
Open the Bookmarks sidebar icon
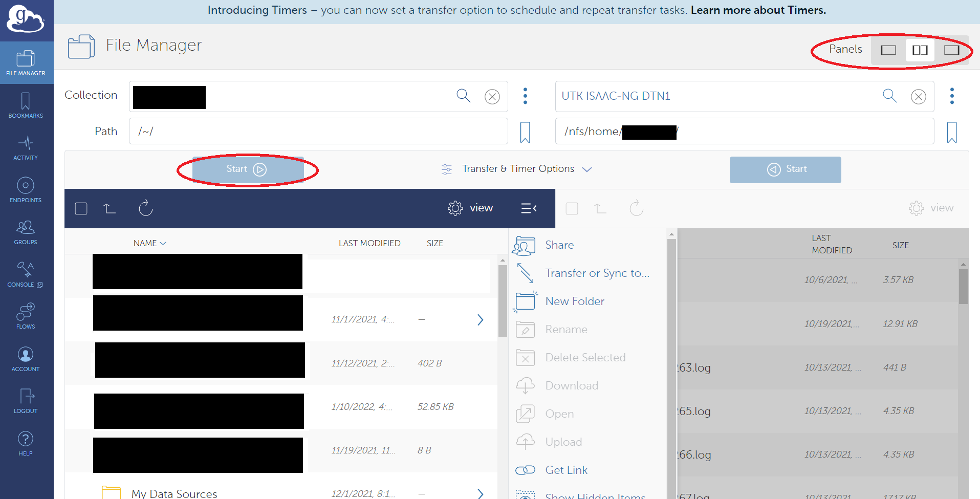(x=25, y=105)
